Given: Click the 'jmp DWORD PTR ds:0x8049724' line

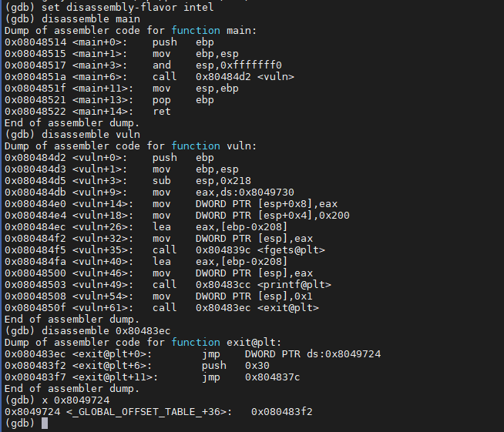Looking at the screenshot, I should coord(291,354).
